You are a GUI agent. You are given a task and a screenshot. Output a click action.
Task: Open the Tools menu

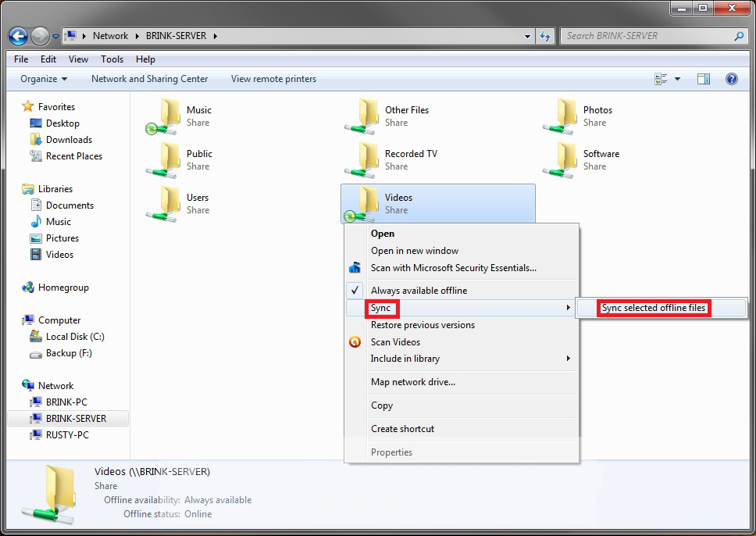(112, 59)
